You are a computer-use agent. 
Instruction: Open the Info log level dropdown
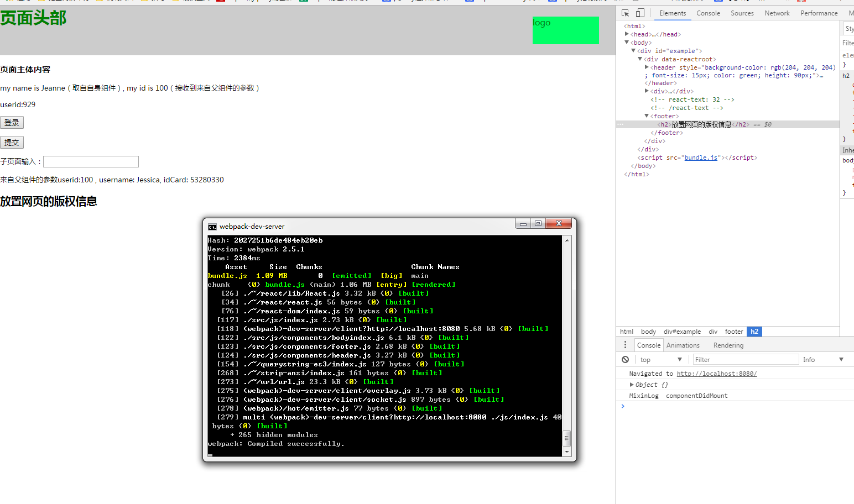(824, 360)
